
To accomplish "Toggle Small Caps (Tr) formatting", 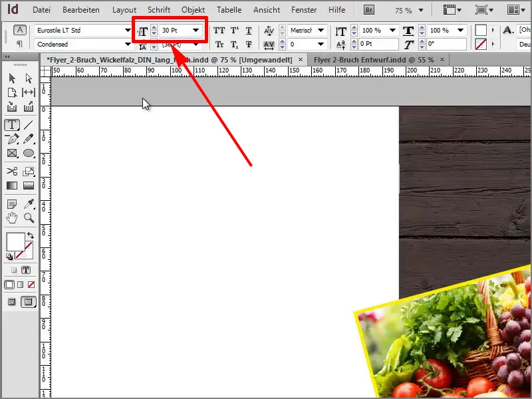I will click(x=219, y=45).
